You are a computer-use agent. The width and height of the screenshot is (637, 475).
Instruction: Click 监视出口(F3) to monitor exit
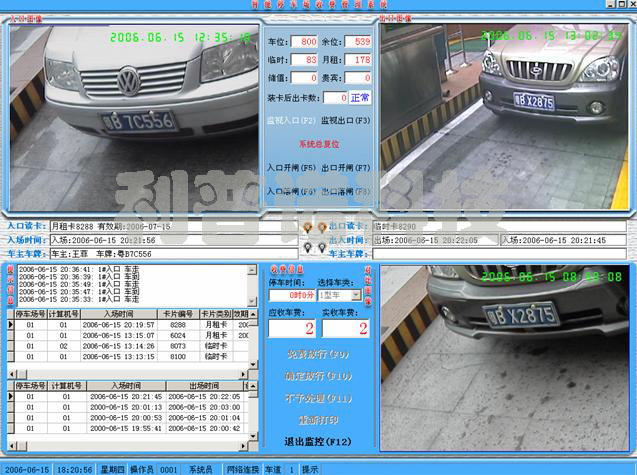(x=346, y=121)
